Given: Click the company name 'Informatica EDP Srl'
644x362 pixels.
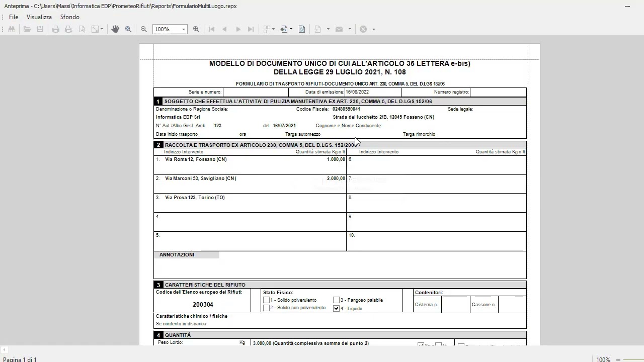Looking at the screenshot, I should click(178, 117).
